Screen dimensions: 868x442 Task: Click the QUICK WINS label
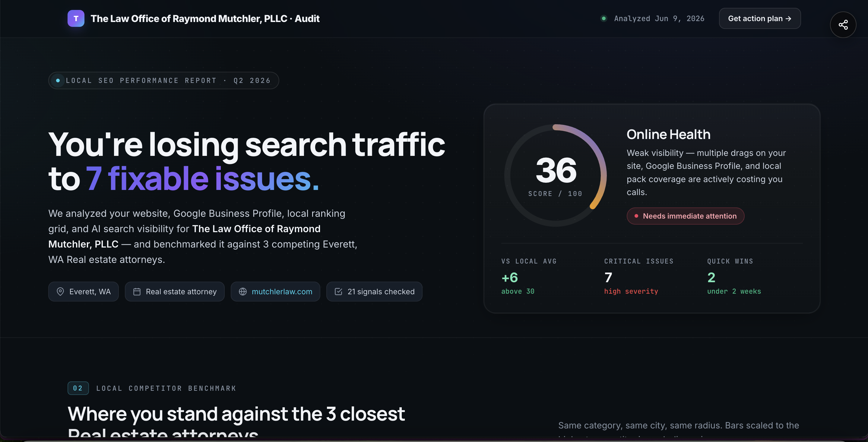(x=730, y=261)
